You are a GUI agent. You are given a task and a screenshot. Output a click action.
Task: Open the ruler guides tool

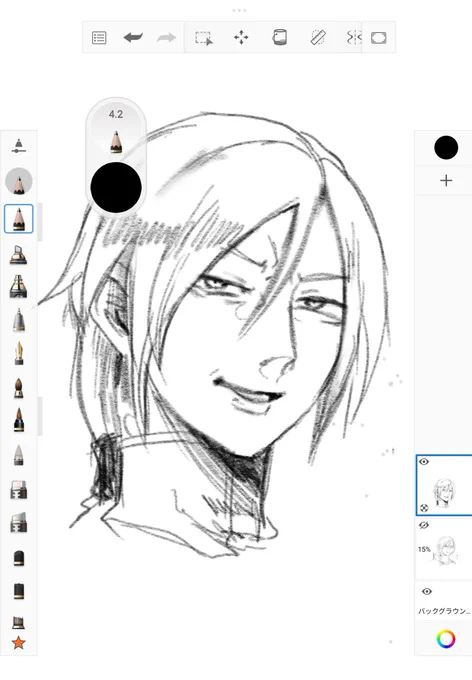point(318,37)
